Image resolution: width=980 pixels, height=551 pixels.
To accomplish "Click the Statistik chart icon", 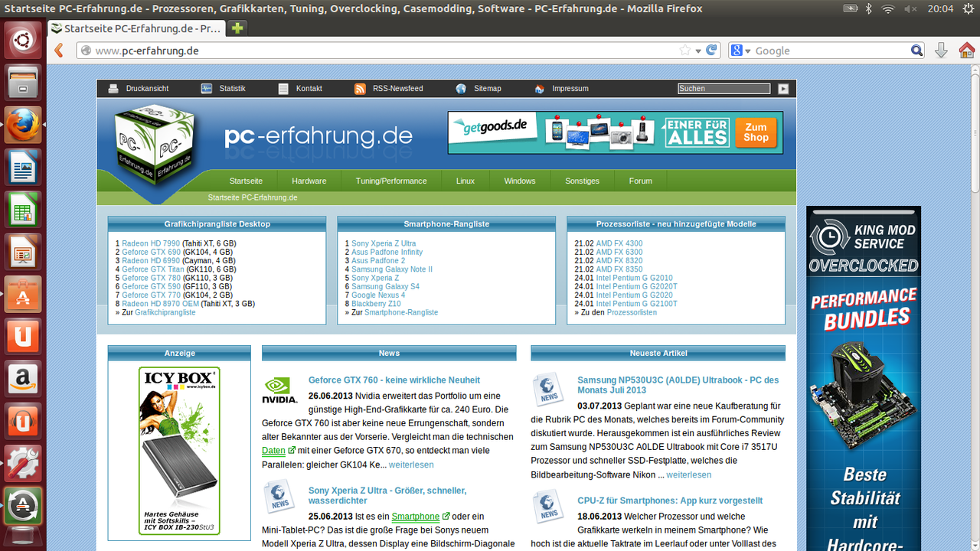I will 207,89.
